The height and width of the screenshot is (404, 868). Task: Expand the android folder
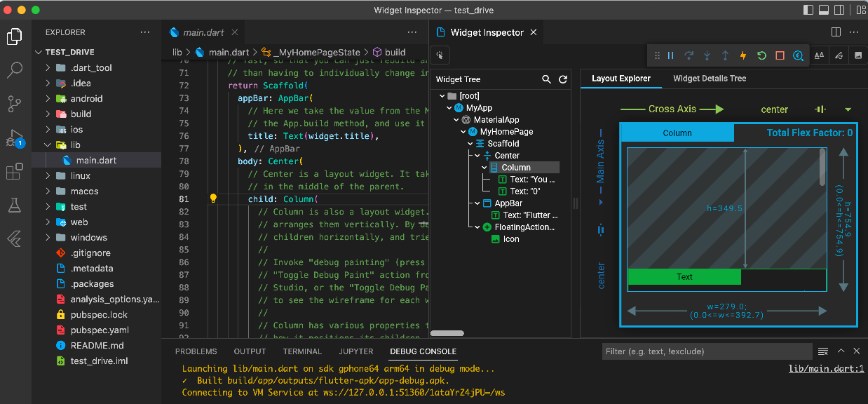click(48, 99)
